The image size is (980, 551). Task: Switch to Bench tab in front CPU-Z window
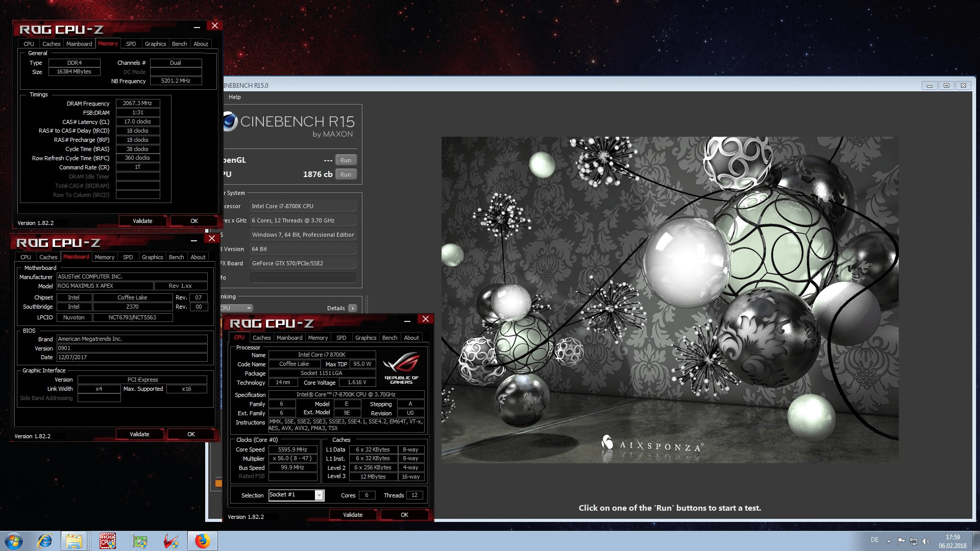point(389,338)
